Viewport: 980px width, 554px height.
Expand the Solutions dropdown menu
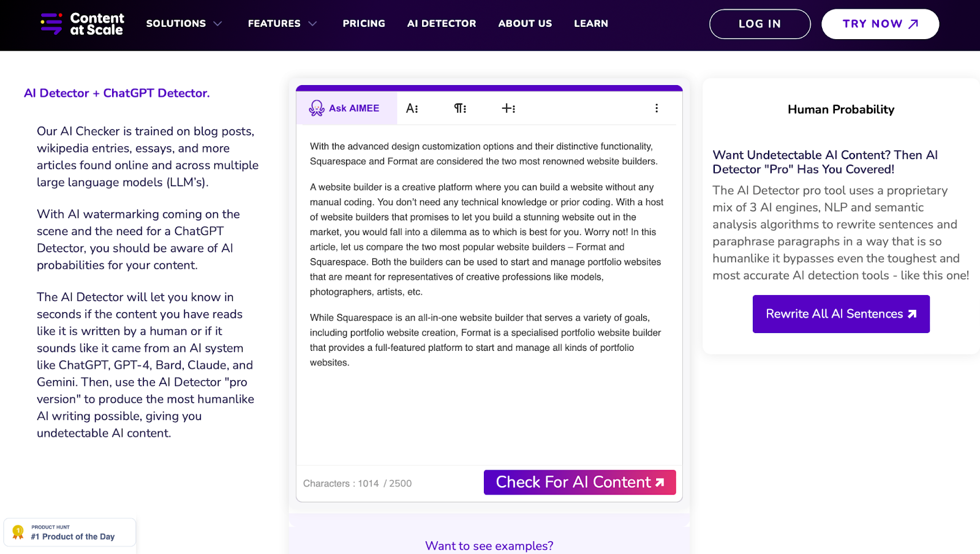tap(184, 24)
